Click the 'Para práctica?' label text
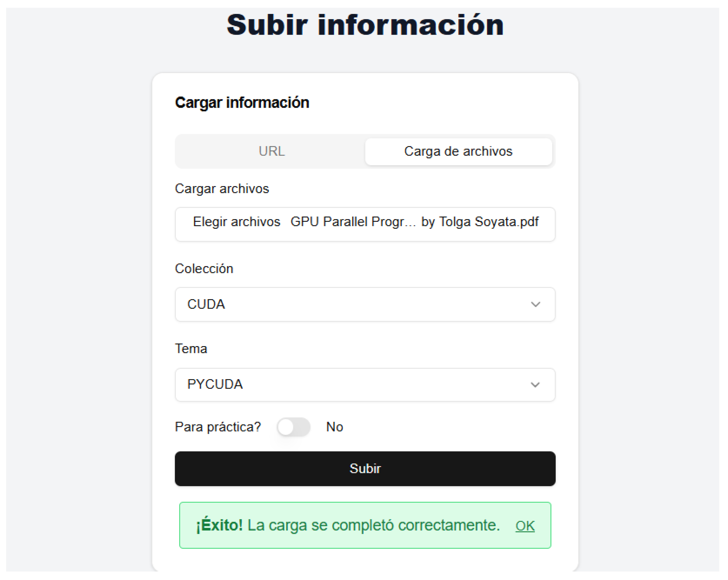The image size is (728, 580). pos(218,427)
